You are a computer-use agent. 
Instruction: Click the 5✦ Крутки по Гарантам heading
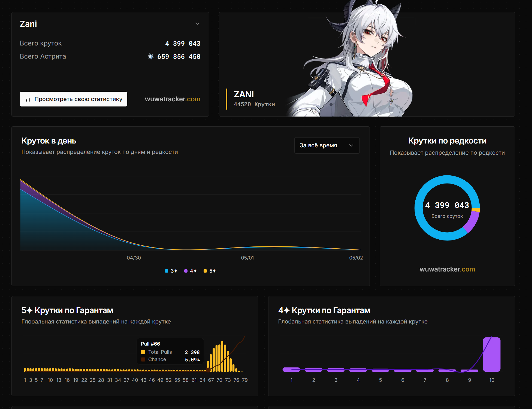coord(67,310)
